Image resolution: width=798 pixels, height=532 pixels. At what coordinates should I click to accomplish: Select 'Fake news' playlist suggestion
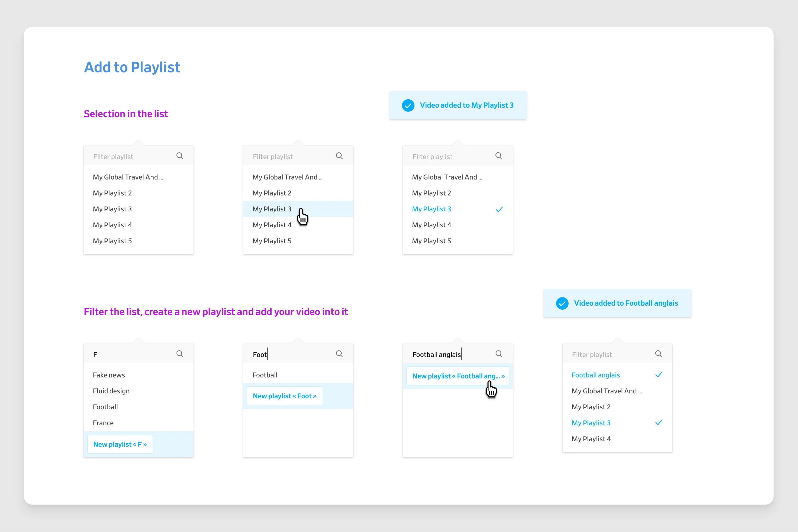pos(109,375)
